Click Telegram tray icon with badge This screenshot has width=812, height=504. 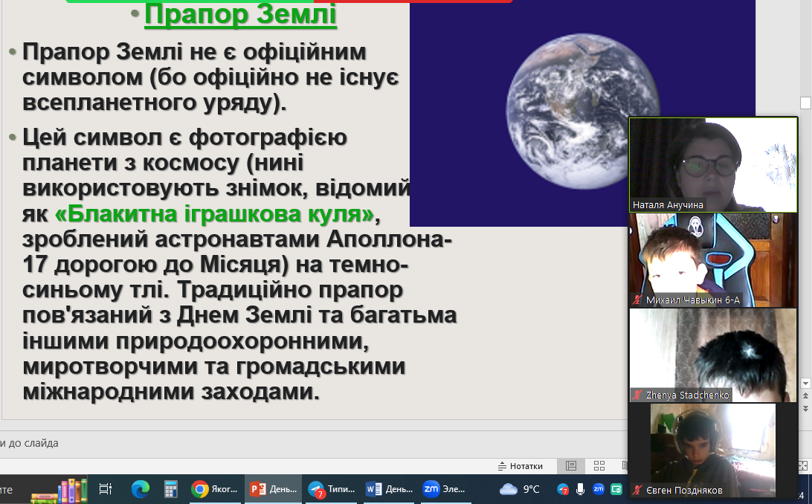coord(563,489)
